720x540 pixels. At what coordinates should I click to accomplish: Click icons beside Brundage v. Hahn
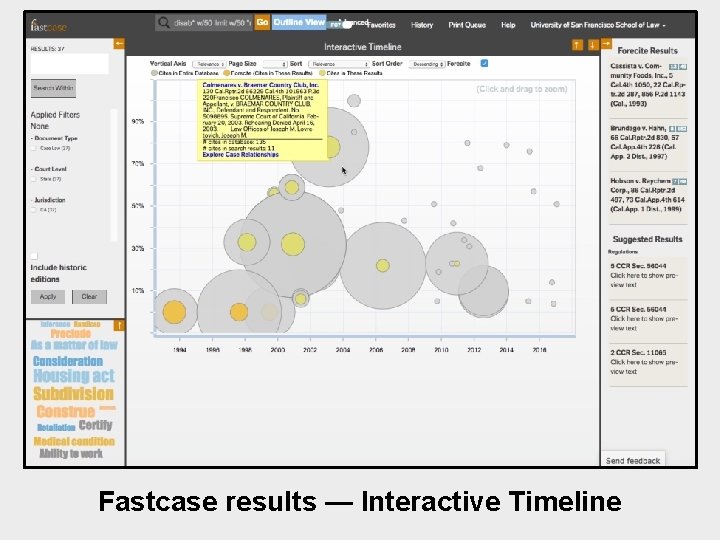[678, 129]
